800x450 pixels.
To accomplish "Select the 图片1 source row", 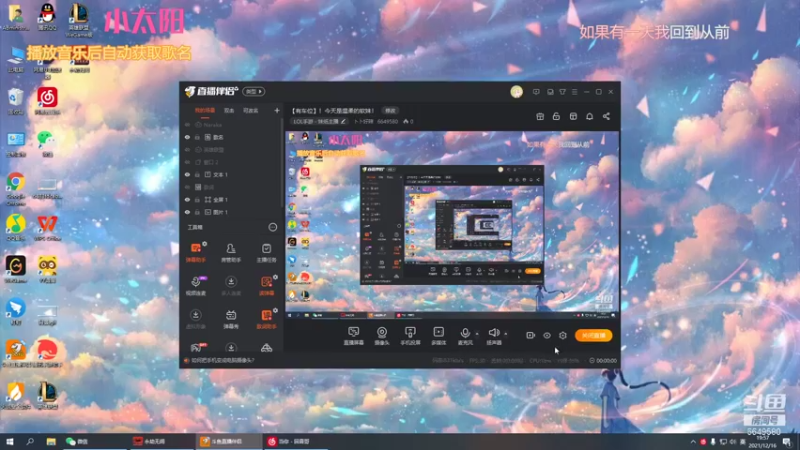I will [232, 212].
